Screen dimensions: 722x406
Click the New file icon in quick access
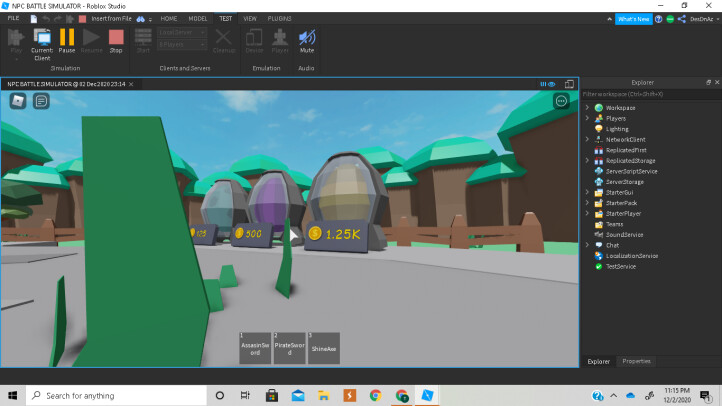(34, 19)
